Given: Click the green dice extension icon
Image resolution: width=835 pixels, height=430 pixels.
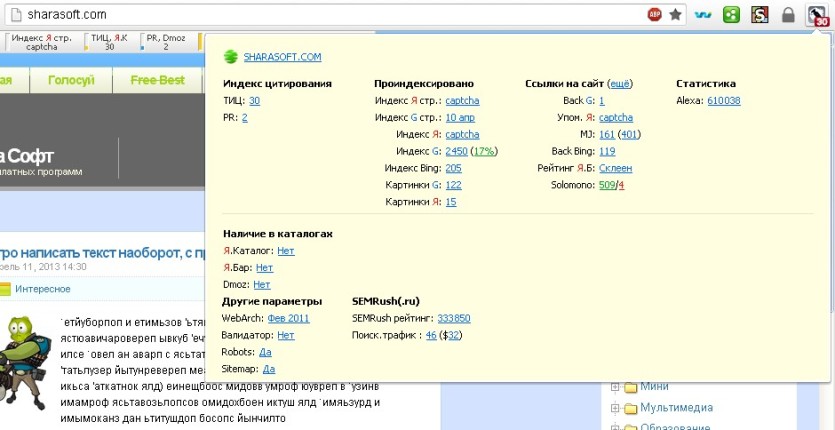Looking at the screenshot, I should [x=731, y=15].
